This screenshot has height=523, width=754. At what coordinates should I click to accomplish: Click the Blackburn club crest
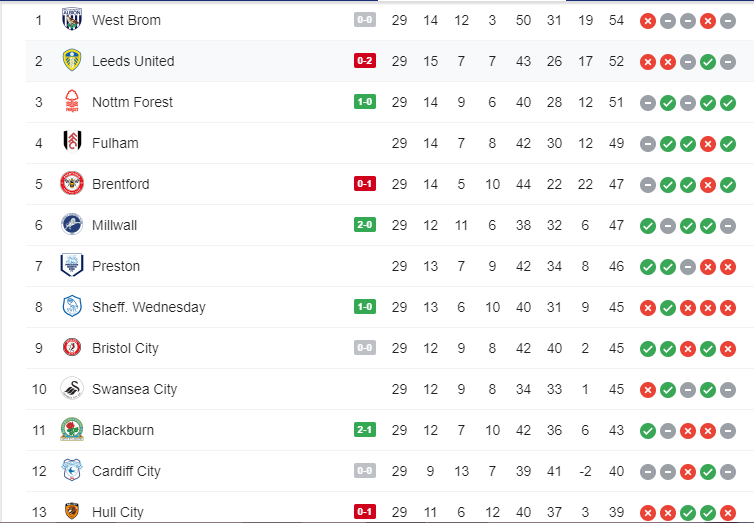click(x=71, y=430)
